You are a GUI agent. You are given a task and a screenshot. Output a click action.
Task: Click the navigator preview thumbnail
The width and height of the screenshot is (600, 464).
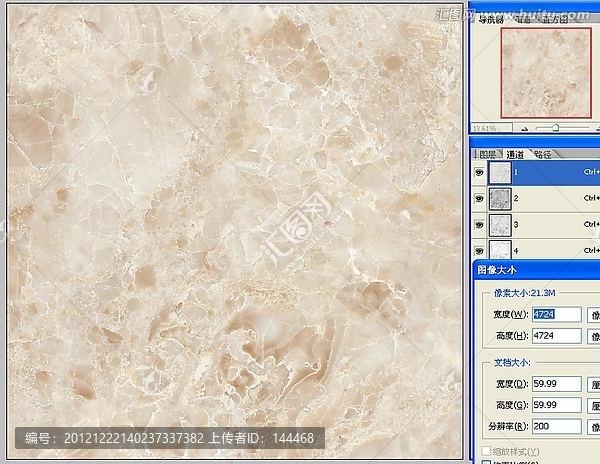546,73
